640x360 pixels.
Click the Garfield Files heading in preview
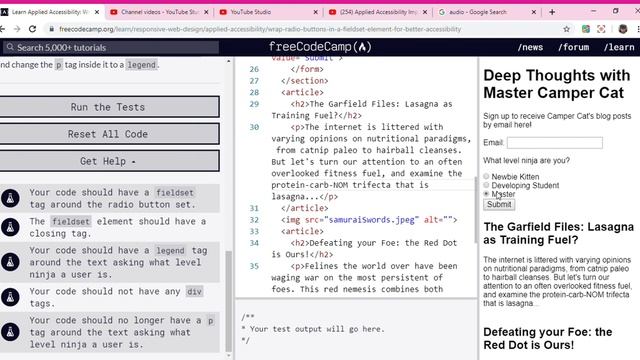pos(558,233)
